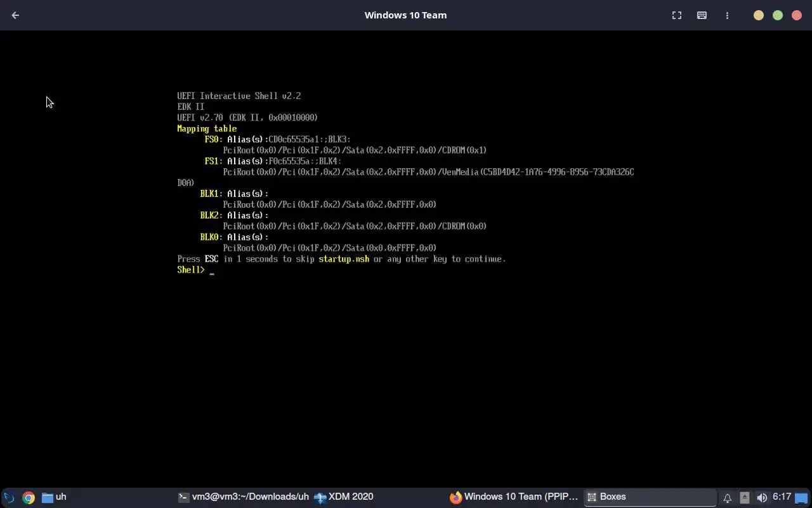Open the application launcher menu in taskbar
812x508 pixels.
tap(10, 497)
